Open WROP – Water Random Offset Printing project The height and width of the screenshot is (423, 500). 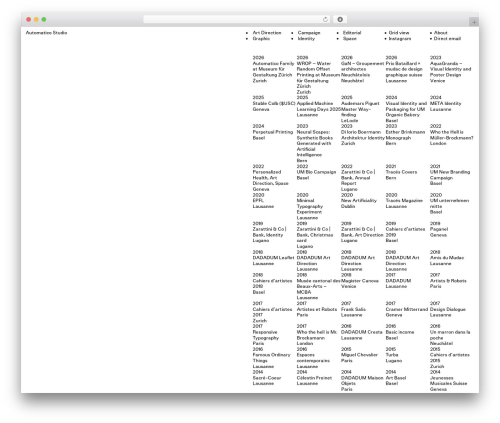click(318, 75)
